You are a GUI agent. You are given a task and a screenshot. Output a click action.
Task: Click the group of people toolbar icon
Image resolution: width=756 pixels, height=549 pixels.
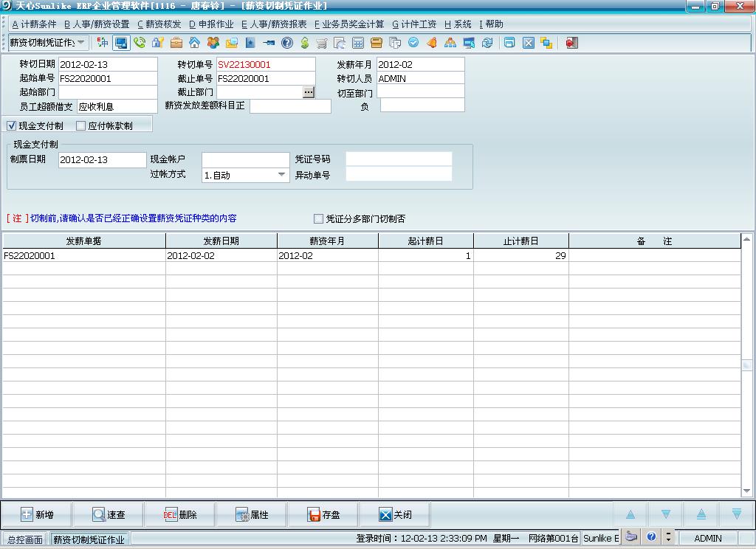pyautogui.click(x=213, y=42)
